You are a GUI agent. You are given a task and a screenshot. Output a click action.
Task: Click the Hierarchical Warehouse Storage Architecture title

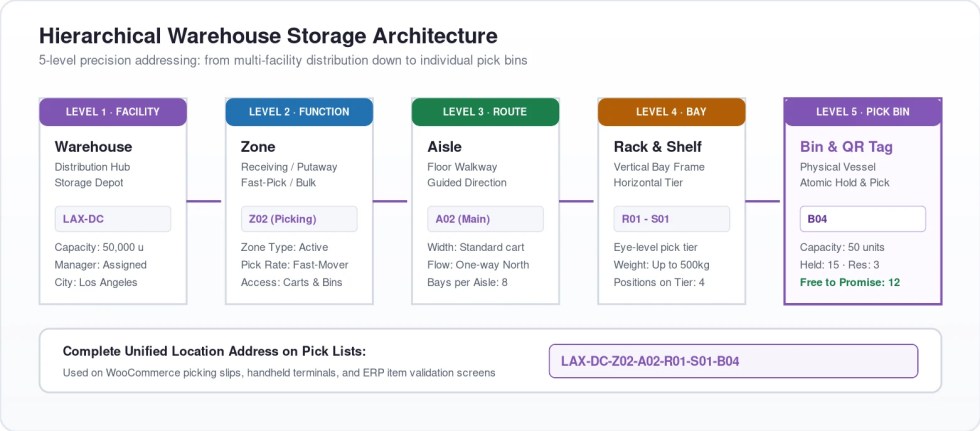click(268, 36)
